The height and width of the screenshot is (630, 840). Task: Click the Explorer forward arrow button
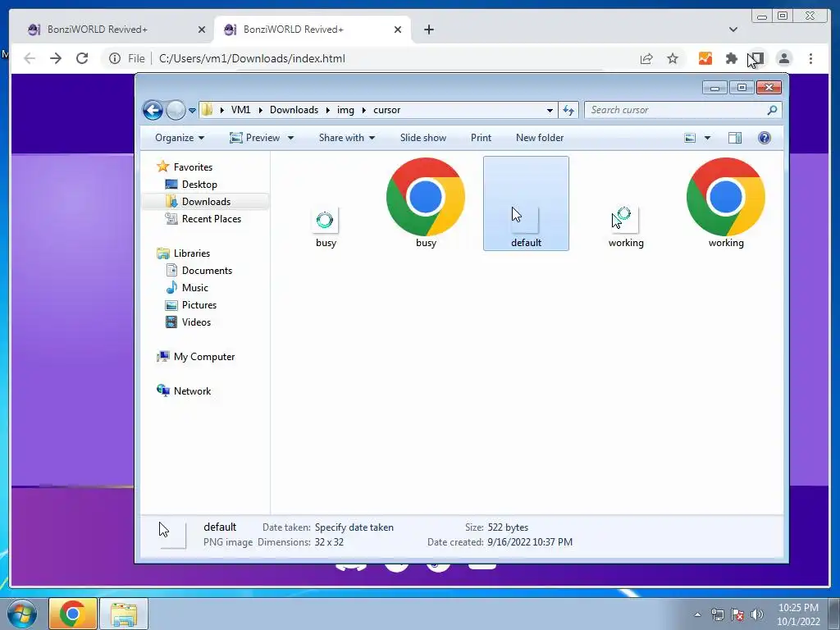point(176,111)
